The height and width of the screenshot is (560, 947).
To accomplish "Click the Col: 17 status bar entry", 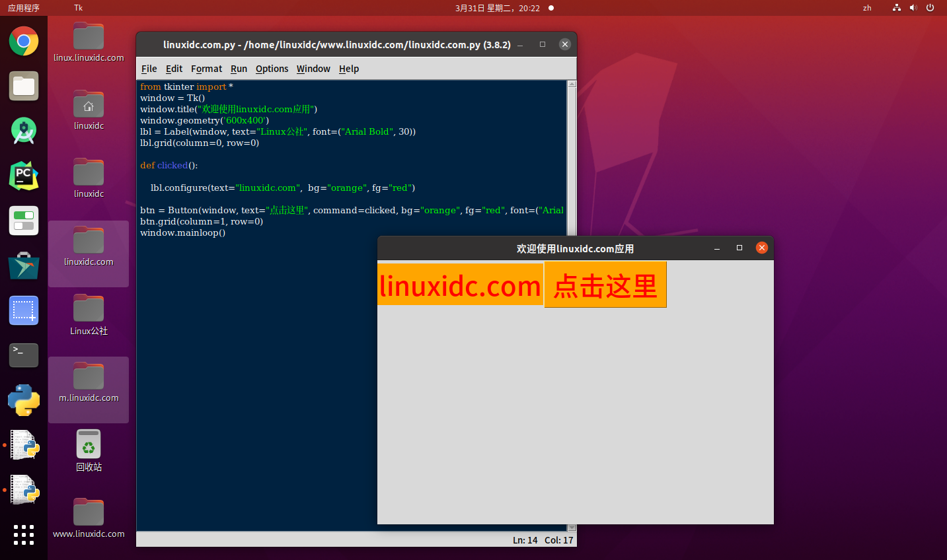I will [x=559, y=540].
